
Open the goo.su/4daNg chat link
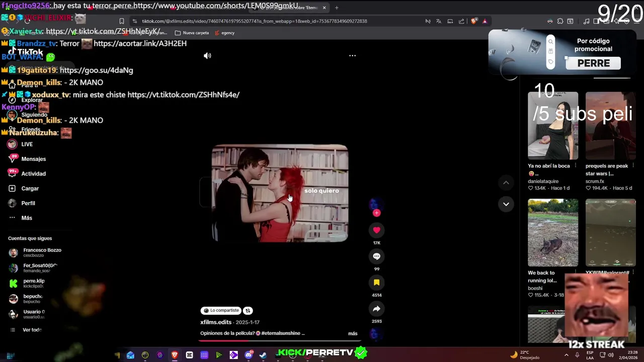(96, 70)
